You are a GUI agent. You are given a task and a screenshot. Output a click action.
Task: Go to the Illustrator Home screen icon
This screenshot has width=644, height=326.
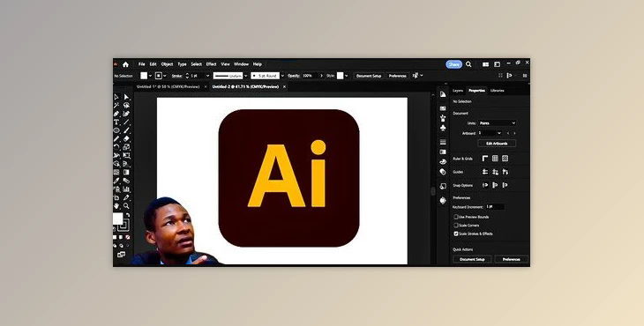coord(125,64)
